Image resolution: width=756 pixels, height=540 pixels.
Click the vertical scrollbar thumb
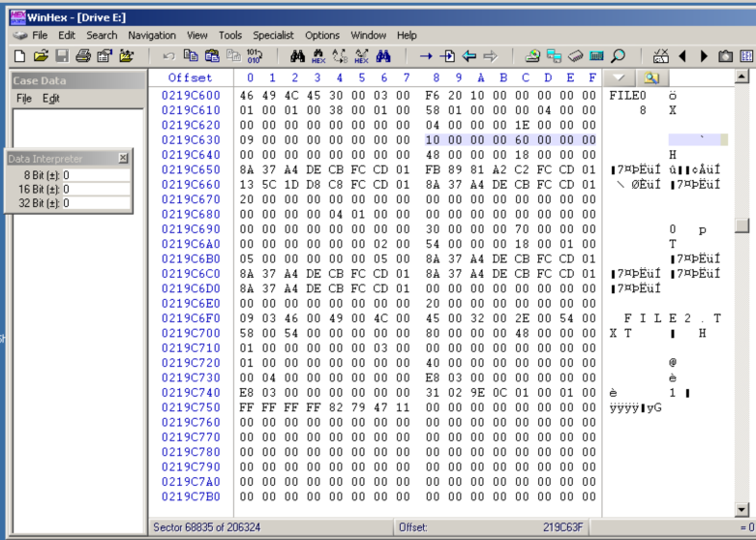tap(741, 225)
